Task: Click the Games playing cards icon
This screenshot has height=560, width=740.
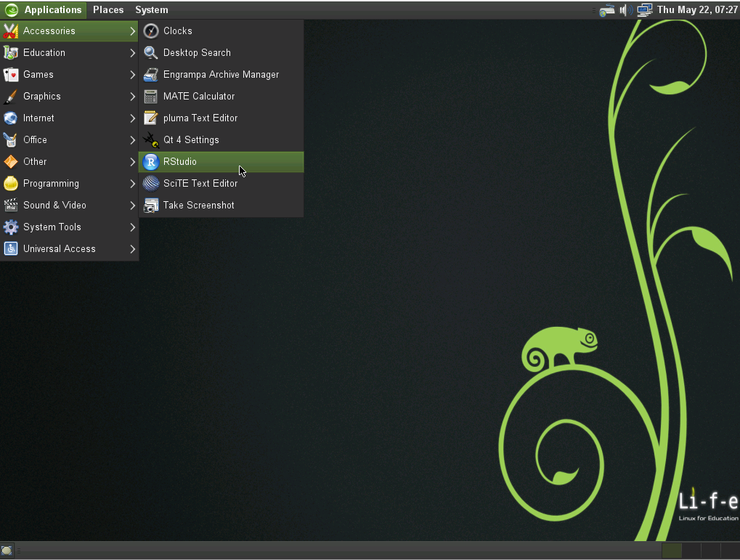Action: 10,75
